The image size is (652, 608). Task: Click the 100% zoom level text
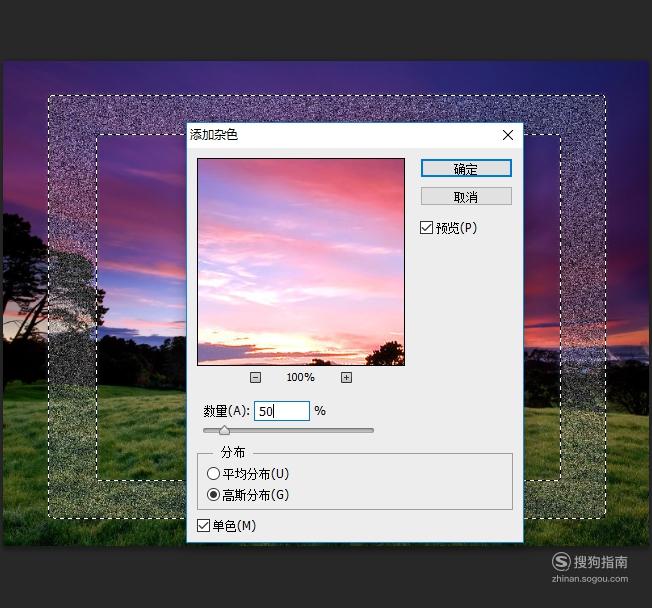tap(300, 377)
